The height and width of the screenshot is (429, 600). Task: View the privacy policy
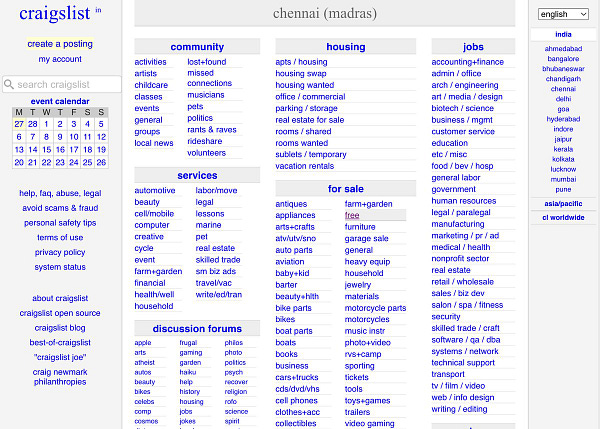pyautogui.click(x=60, y=252)
